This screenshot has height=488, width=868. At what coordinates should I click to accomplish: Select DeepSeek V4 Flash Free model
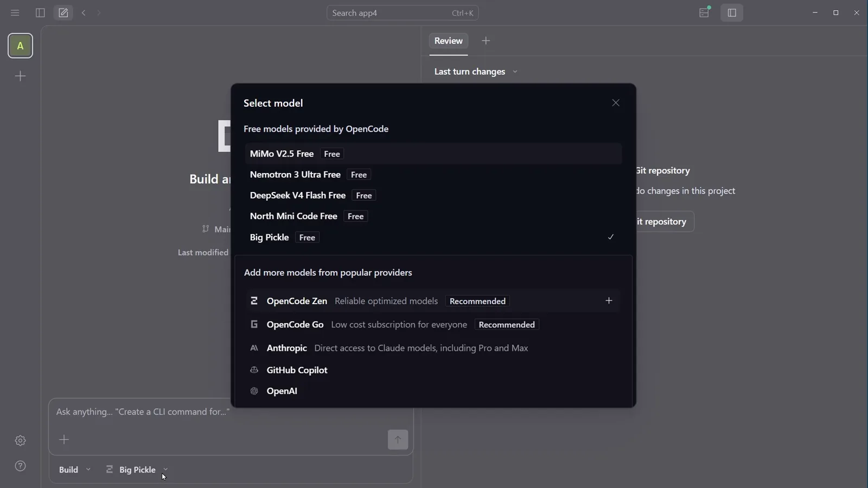point(433,195)
